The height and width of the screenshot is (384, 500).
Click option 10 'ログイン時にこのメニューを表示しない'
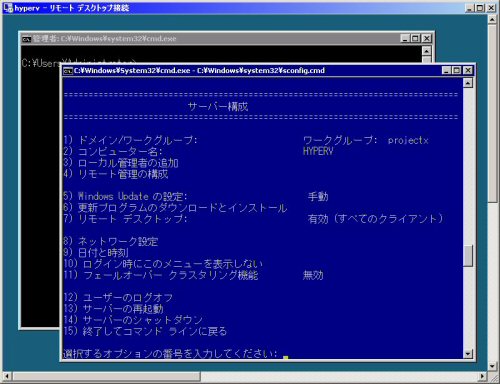point(163,264)
